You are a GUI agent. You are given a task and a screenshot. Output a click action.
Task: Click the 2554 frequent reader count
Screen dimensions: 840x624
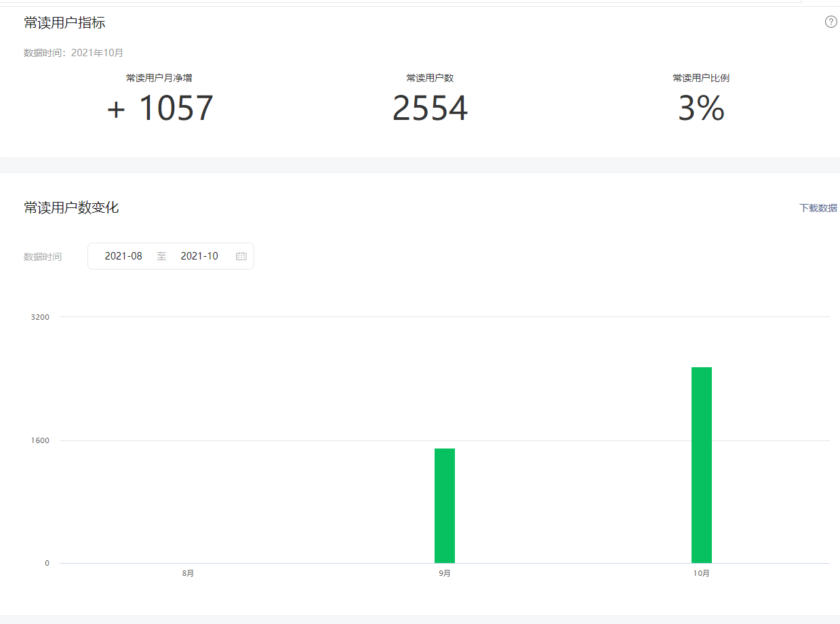coord(430,108)
